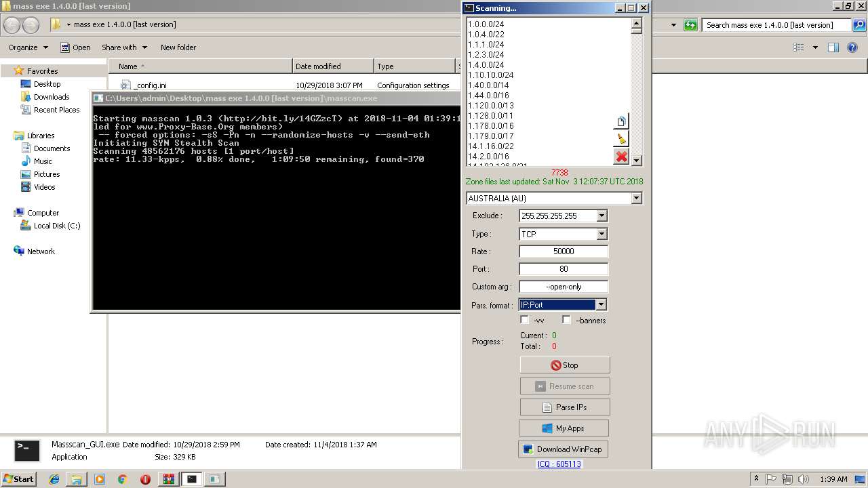The width and height of the screenshot is (868, 488).
Task: Sort by Date modified column header
Action: click(x=333, y=66)
